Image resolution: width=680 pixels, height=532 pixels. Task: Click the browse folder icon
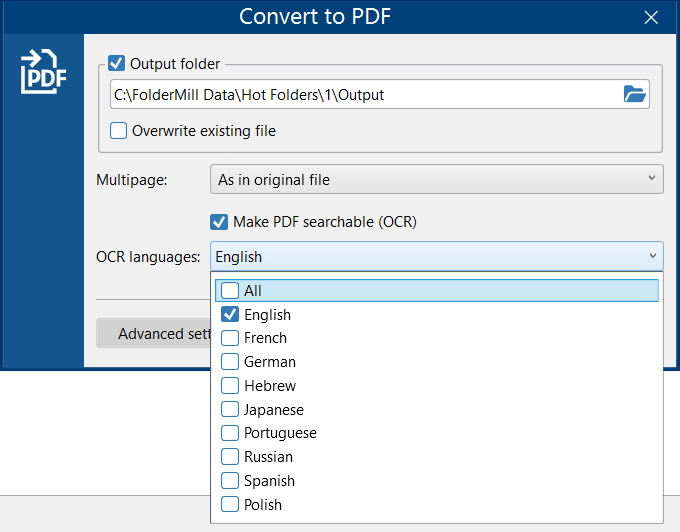[x=634, y=95]
